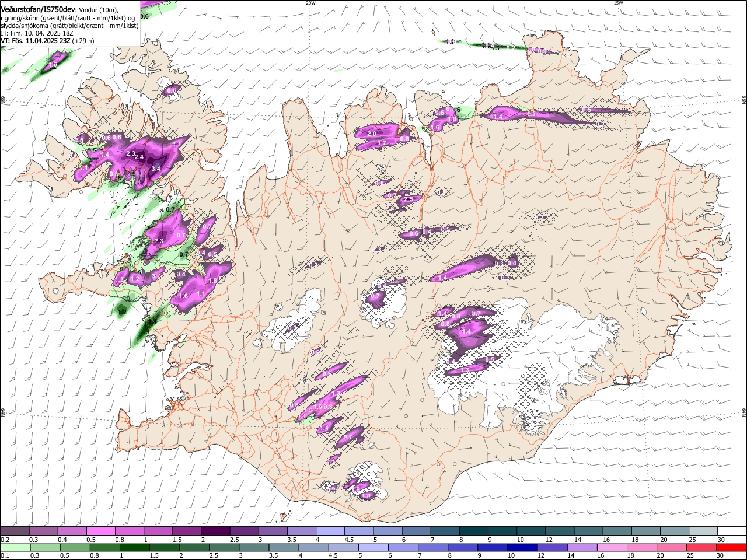Image resolution: width=747 pixels, height=560 pixels.
Task: Click the snow scale swatch between 3 and 3.5
Action: tap(272, 531)
